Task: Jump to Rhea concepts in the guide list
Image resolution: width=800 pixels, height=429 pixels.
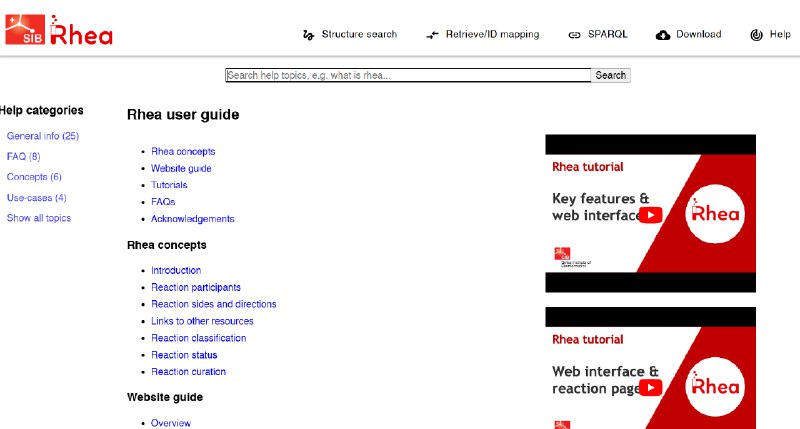Action: coord(183,152)
